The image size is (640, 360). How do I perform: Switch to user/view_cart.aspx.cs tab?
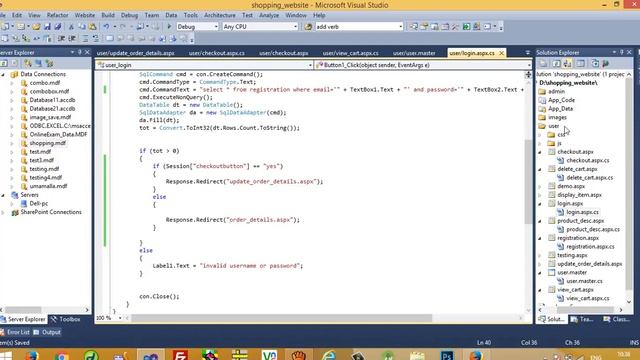(350, 53)
